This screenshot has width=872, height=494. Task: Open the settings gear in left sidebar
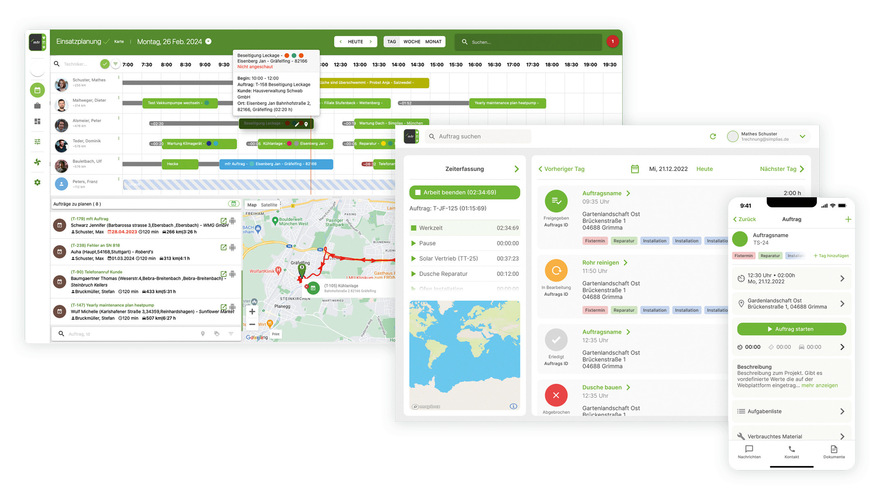(x=37, y=182)
